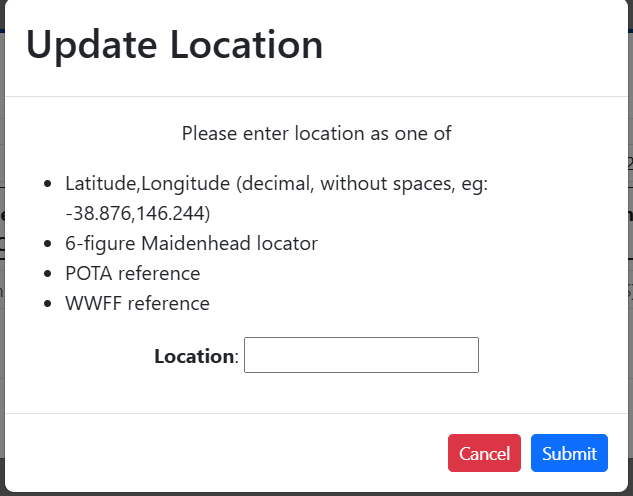633x496 pixels.
Task: Click the Update Location dialog heading
Action: (174, 45)
